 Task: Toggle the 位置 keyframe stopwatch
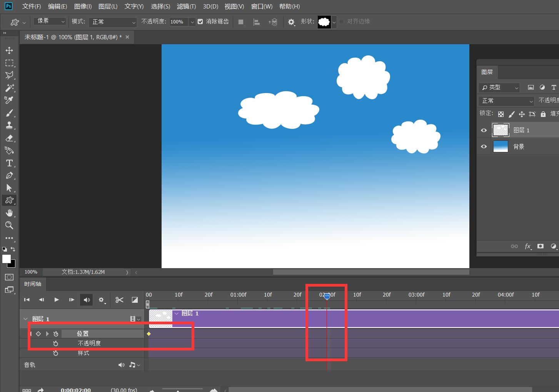coord(56,334)
